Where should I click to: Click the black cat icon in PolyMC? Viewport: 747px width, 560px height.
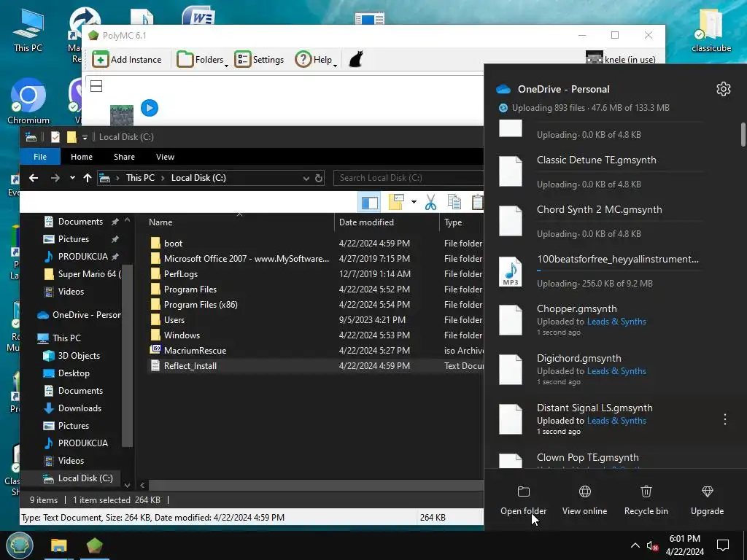356,60
